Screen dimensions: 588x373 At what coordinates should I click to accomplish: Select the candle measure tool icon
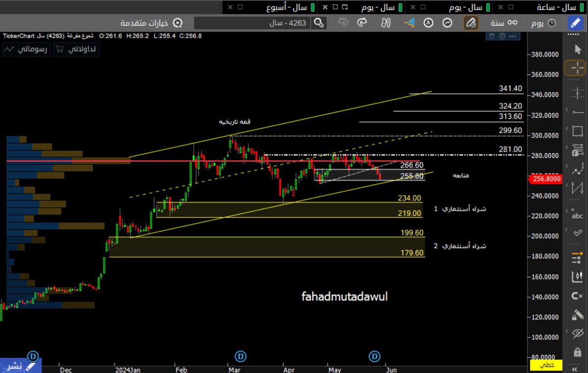coord(577,276)
